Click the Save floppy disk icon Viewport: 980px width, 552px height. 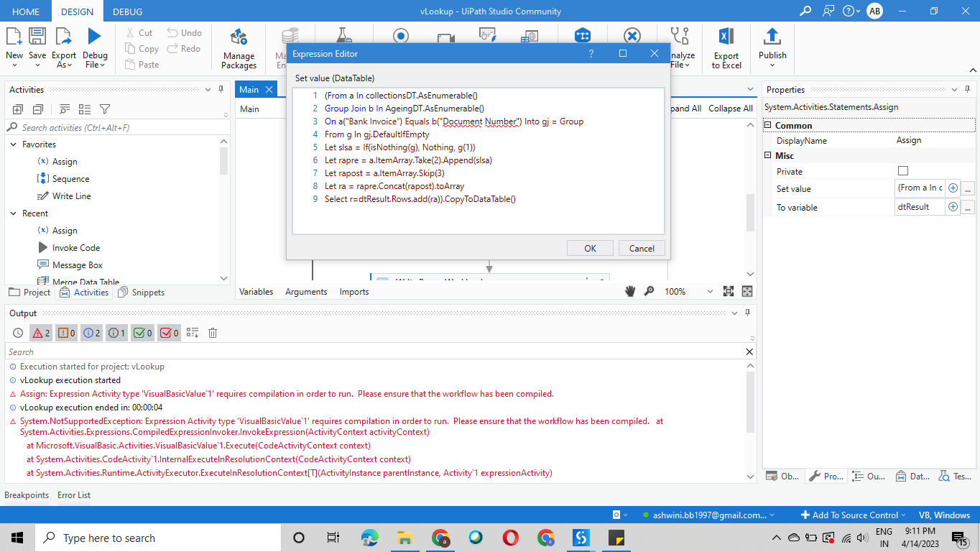tap(37, 37)
